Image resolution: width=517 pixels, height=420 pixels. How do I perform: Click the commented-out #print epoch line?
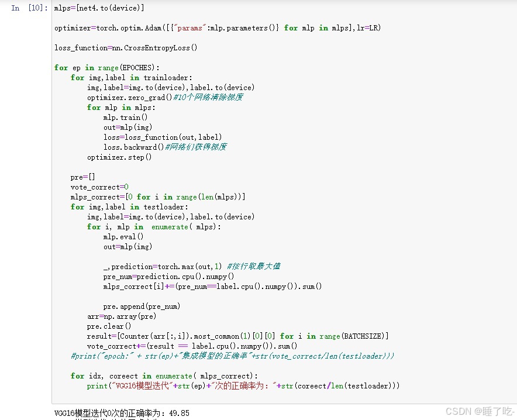[232, 356]
